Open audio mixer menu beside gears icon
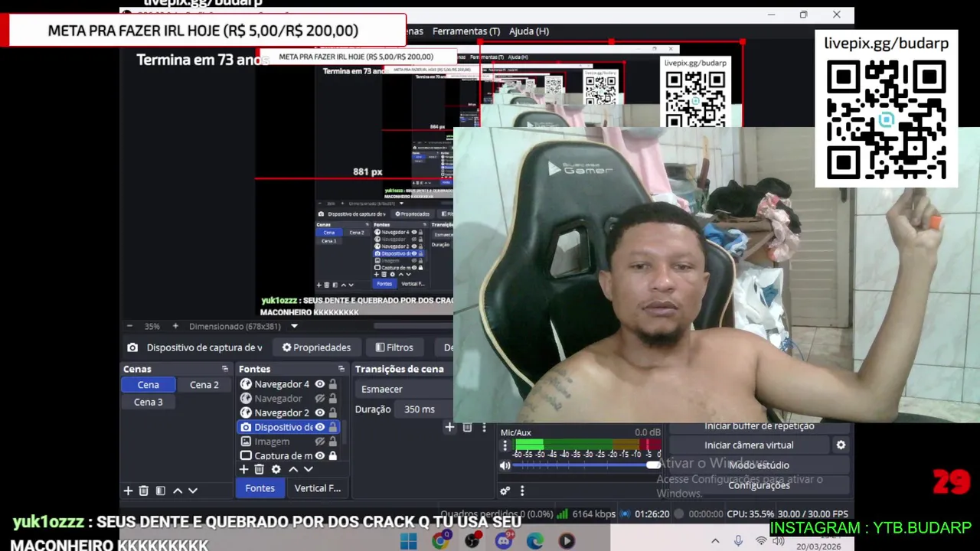This screenshot has width=980, height=551. click(522, 491)
